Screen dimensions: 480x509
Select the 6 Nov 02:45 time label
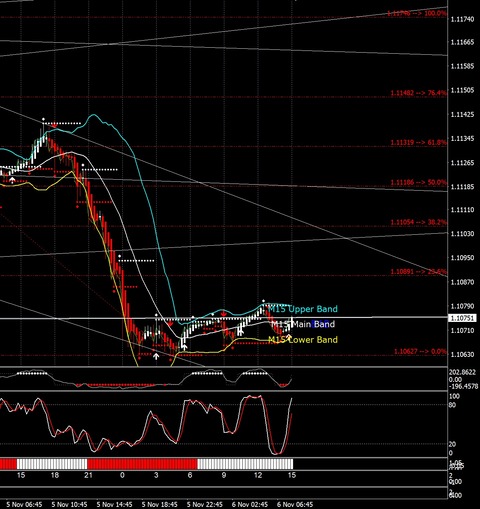click(x=250, y=504)
